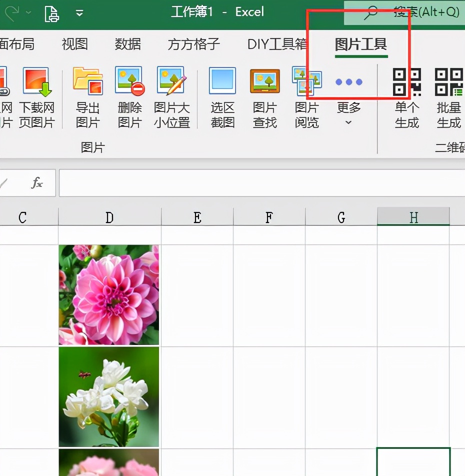Open the Quick Access Toolbar customize dropdown
Screen dimensions: 465x476
tap(79, 12)
